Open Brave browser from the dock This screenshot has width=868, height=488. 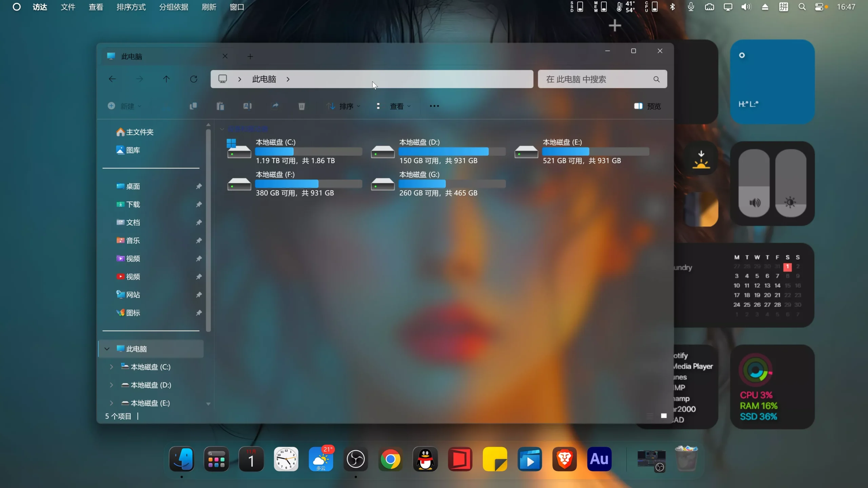[x=565, y=459]
